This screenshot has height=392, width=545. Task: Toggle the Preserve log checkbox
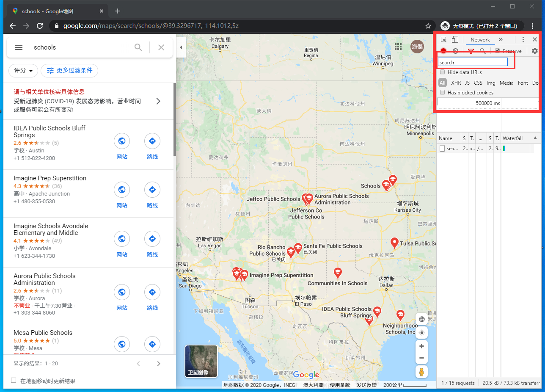coord(497,51)
